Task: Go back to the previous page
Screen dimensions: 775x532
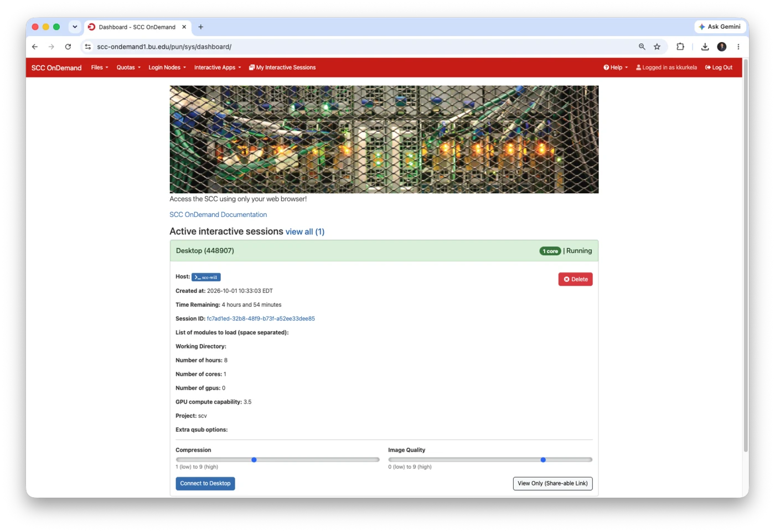Action: pos(35,47)
